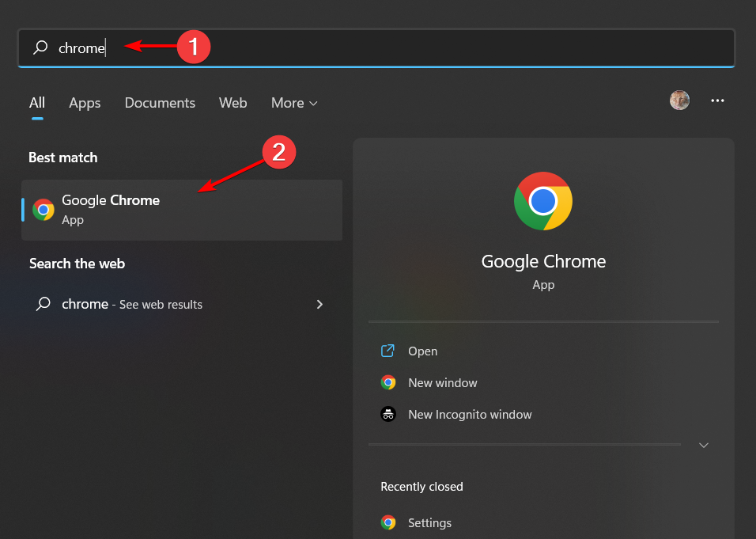Open Google Chrome best match result
This screenshot has width=756, height=539.
[182, 210]
